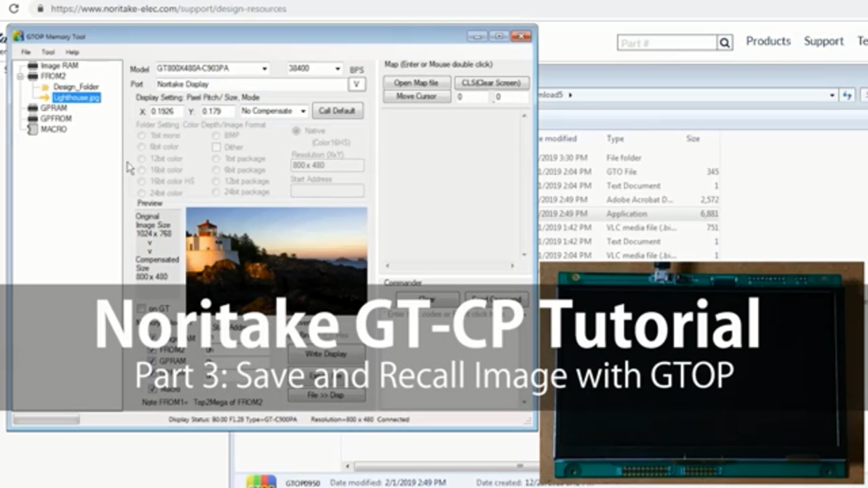Image resolution: width=868 pixels, height=488 pixels.
Task: Select Design_Folder in the memory tree
Action: [76, 87]
